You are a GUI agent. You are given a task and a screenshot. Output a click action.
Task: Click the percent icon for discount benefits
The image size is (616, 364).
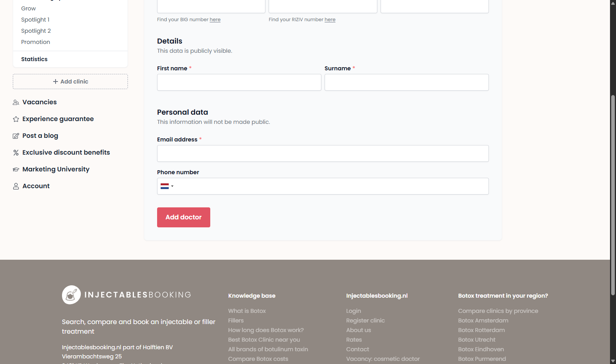16,153
